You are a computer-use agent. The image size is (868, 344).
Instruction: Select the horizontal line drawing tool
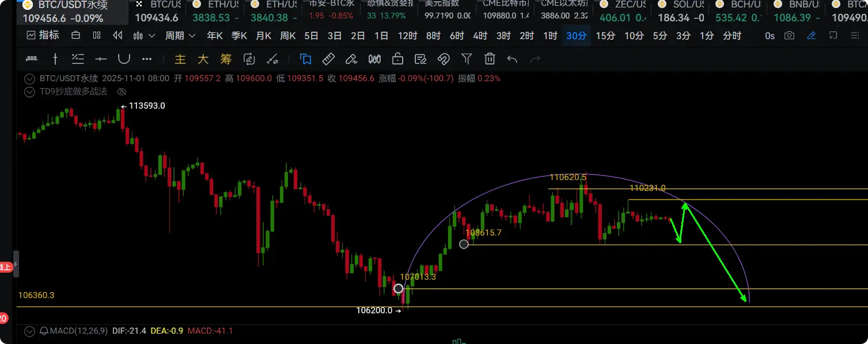click(x=101, y=59)
